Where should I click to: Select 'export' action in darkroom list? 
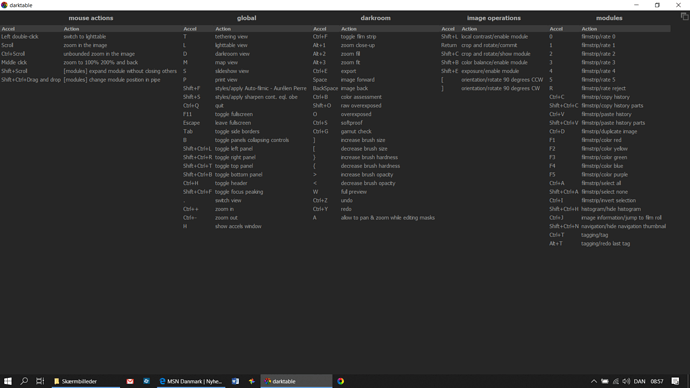(x=348, y=71)
